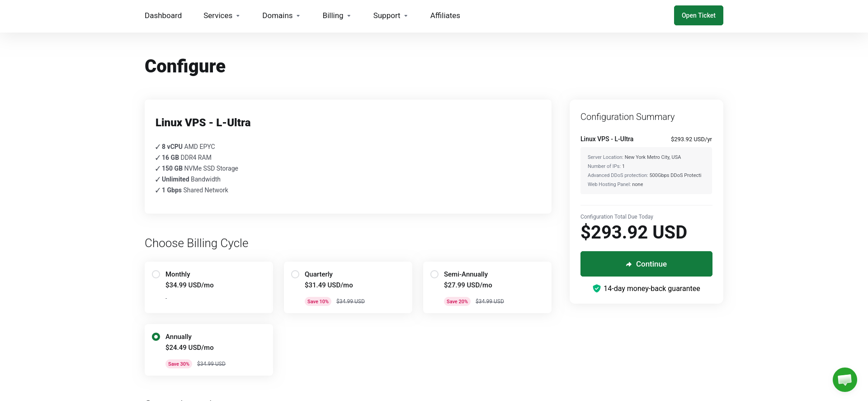Open the live chat bubble icon
Viewport: 868px width, 401px height.
pyautogui.click(x=844, y=379)
